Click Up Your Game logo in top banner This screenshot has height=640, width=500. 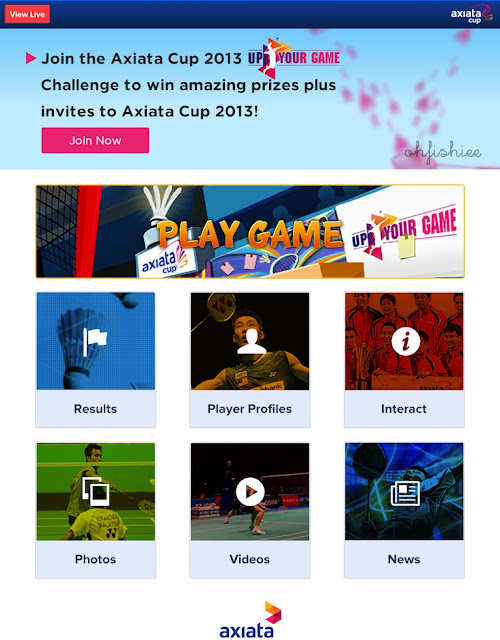point(294,58)
